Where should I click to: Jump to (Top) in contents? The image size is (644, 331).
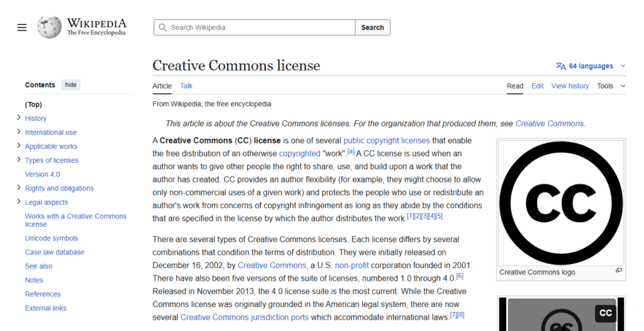33,104
